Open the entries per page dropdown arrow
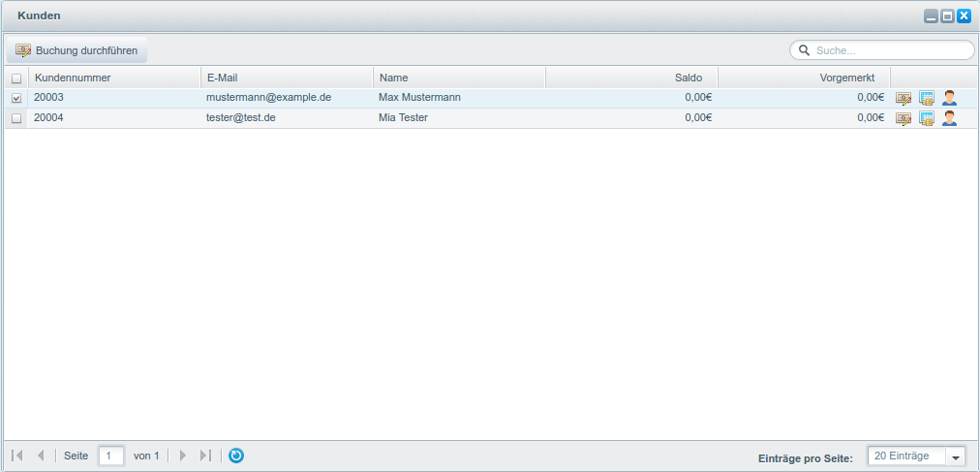980x472 pixels. 956,456
